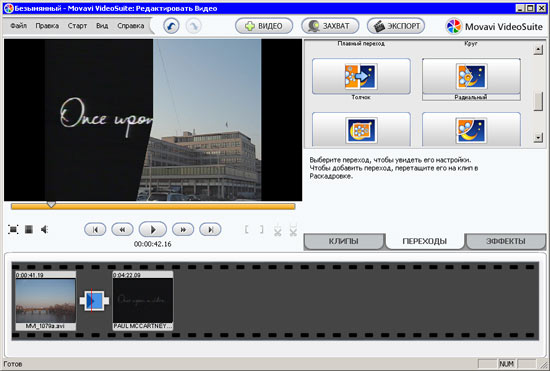This screenshot has width=550, height=371.
Task: Open the ЗАХВАТ capture button
Action: click(x=330, y=26)
